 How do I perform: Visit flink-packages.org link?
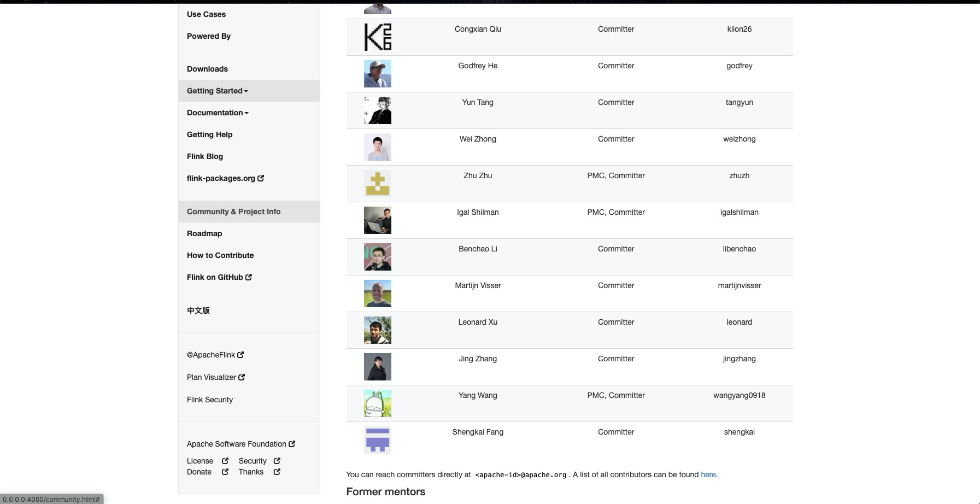tap(221, 178)
